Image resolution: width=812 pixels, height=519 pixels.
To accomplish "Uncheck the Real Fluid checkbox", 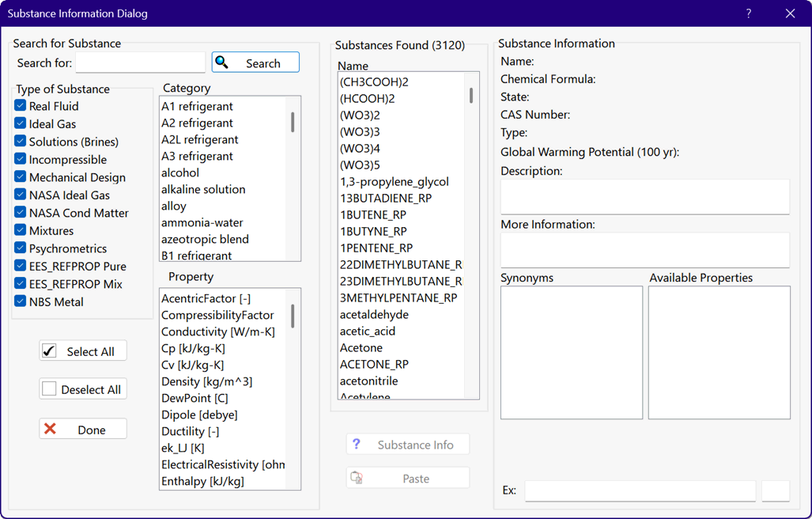I will pos(21,106).
